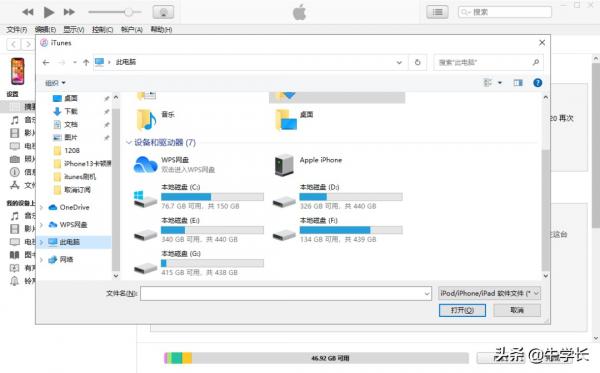Image resolution: width=600 pixels, height=373 pixels.
Task: Click the 取消 button
Action: pyautogui.click(x=517, y=310)
